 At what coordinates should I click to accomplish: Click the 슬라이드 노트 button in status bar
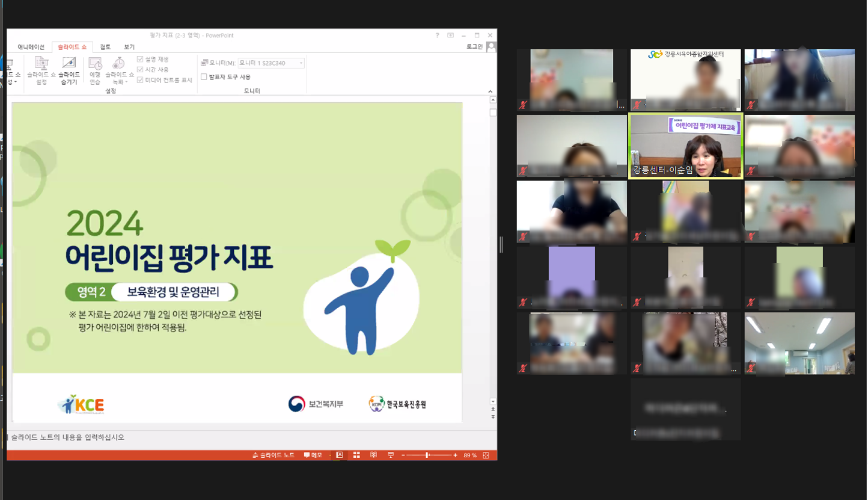click(274, 455)
